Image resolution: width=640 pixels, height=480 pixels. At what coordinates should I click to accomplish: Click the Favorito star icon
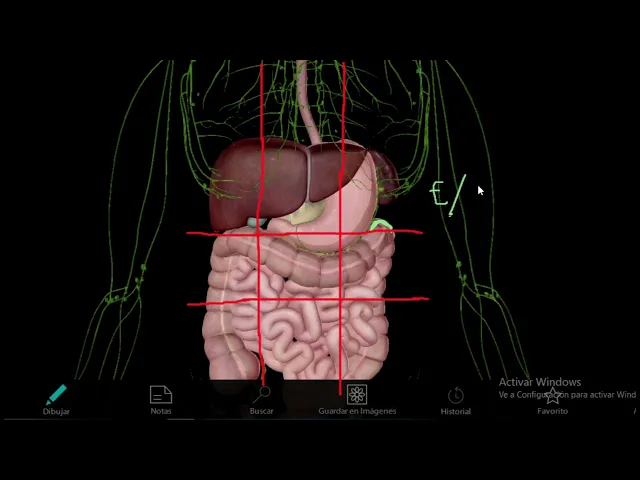click(553, 395)
